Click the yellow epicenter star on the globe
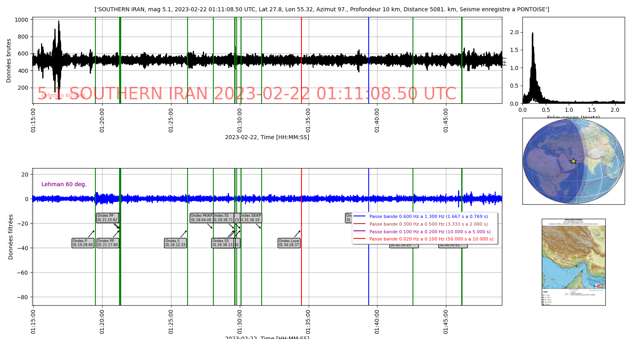644x339 pixels. click(x=573, y=161)
